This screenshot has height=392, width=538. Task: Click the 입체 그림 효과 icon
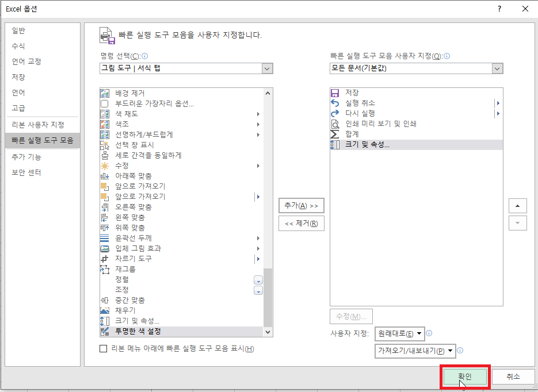click(x=105, y=248)
